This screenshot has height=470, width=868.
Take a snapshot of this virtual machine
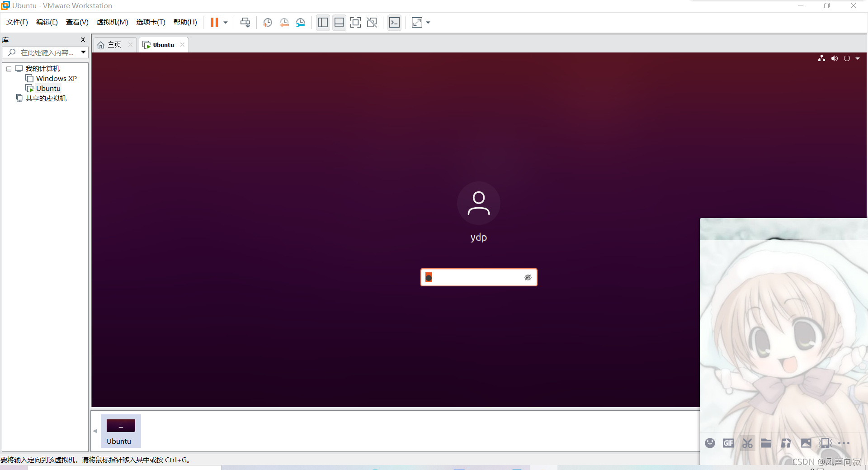(x=268, y=22)
